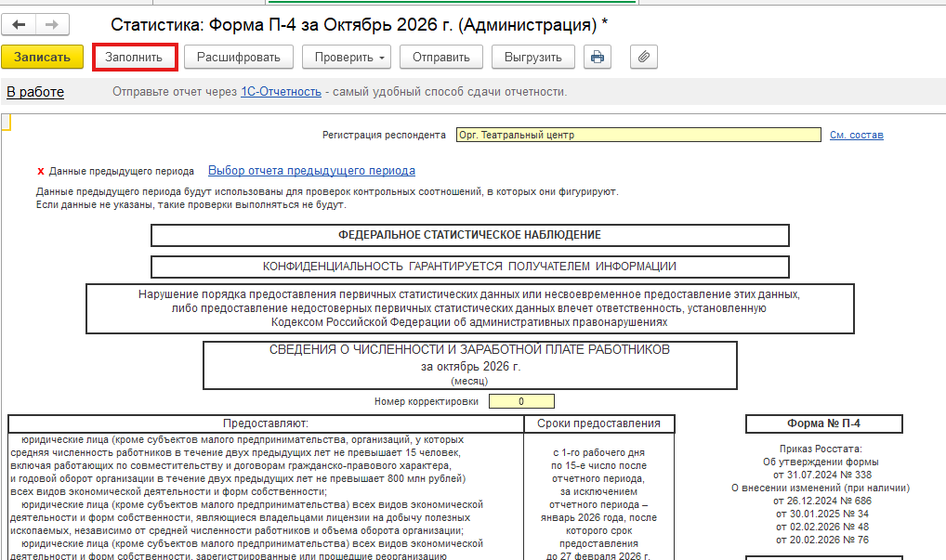Open the В работе status link
The image size is (946, 560).
click(x=35, y=92)
